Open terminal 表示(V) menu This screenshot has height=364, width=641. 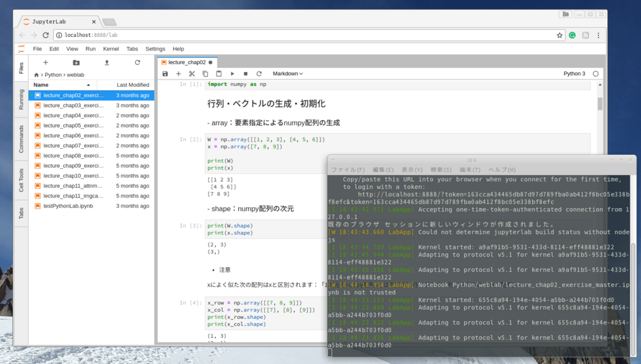pyautogui.click(x=412, y=169)
